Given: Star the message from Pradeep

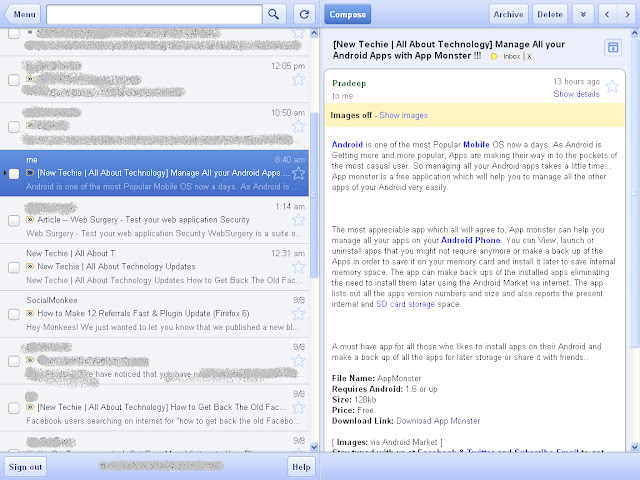Looking at the screenshot, I should (x=612, y=87).
